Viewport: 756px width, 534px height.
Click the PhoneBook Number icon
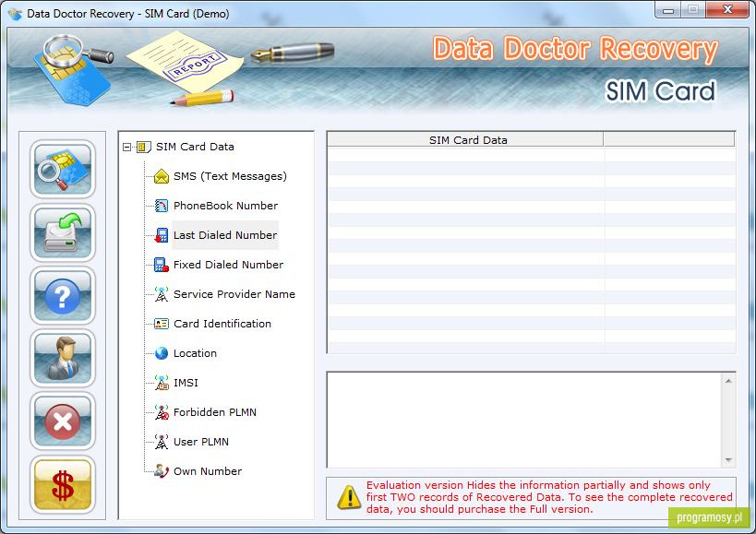pyautogui.click(x=161, y=206)
